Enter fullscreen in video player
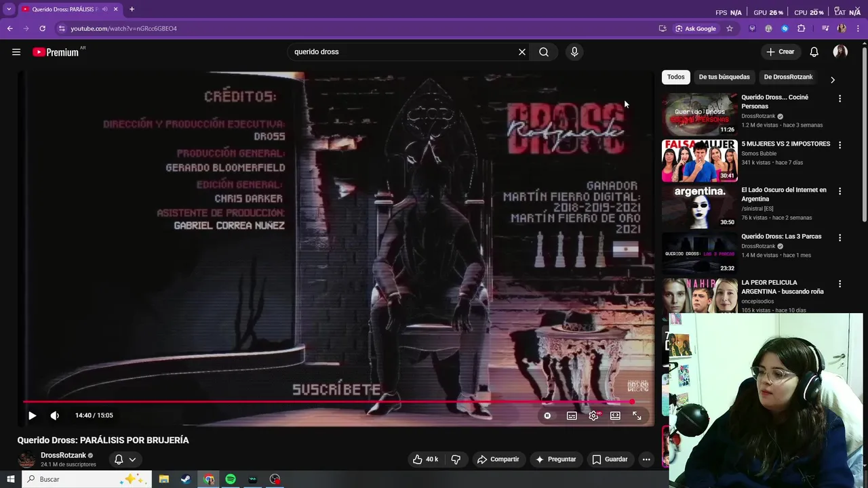 click(637, 415)
